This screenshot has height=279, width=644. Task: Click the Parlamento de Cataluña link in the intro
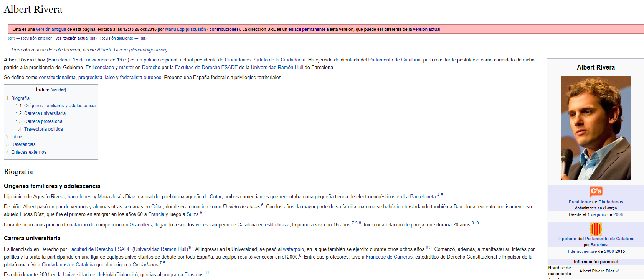(x=394, y=60)
